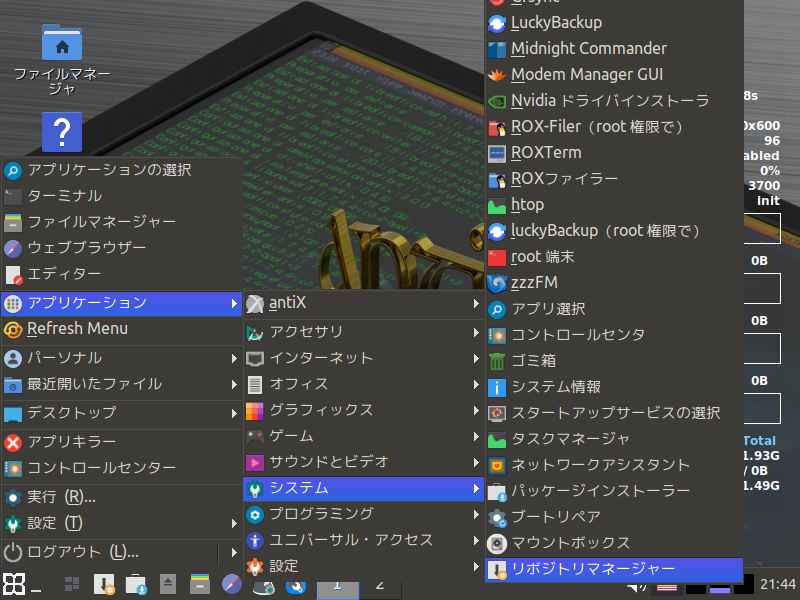Switch to workspace 1 in the pager
The width and height of the screenshot is (800, 600).
(337, 590)
